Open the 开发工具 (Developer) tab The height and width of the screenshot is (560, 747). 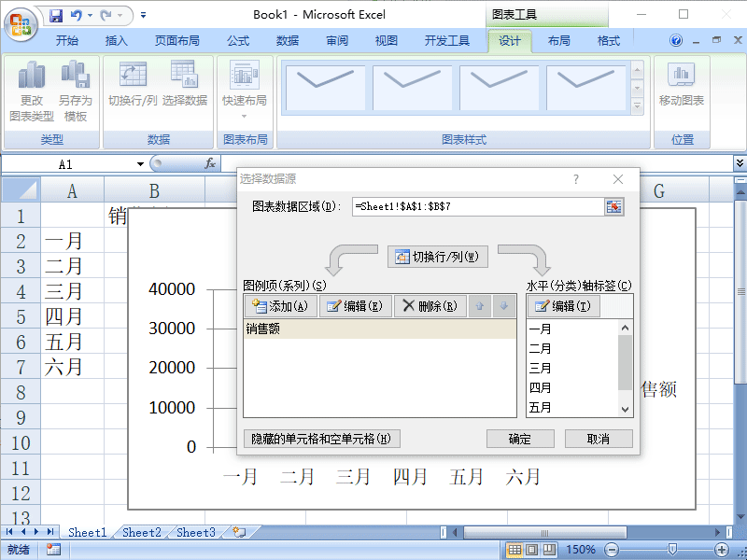447,41
